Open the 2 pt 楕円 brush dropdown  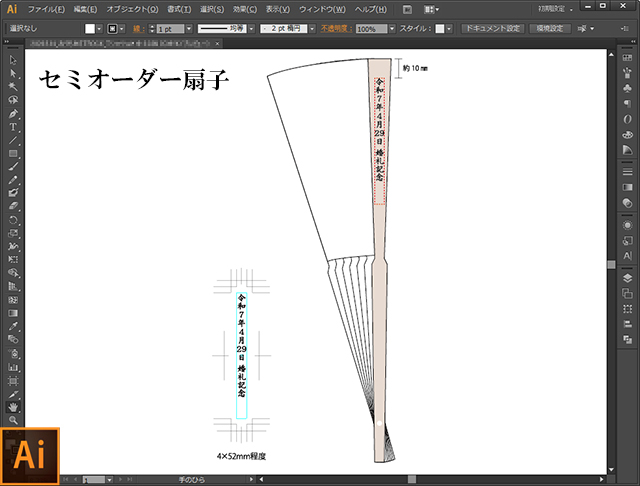(x=312, y=29)
